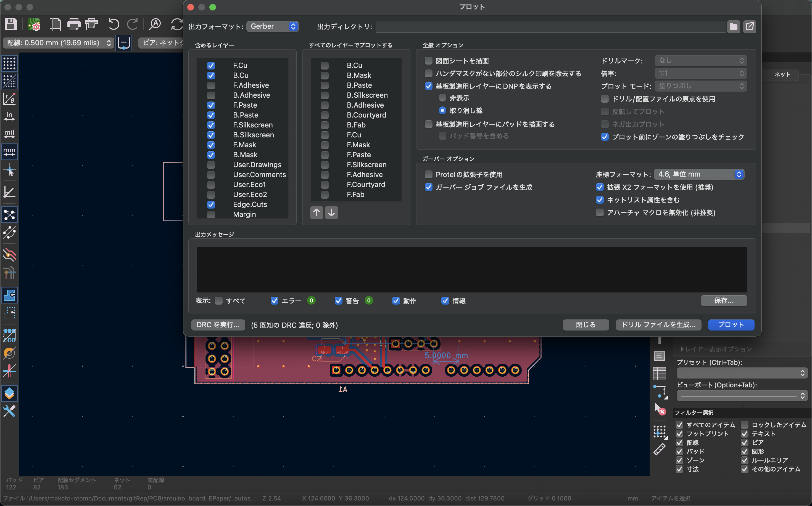Select millimeters units icon on left toolbar
The image size is (812, 506).
click(x=9, y=151)
